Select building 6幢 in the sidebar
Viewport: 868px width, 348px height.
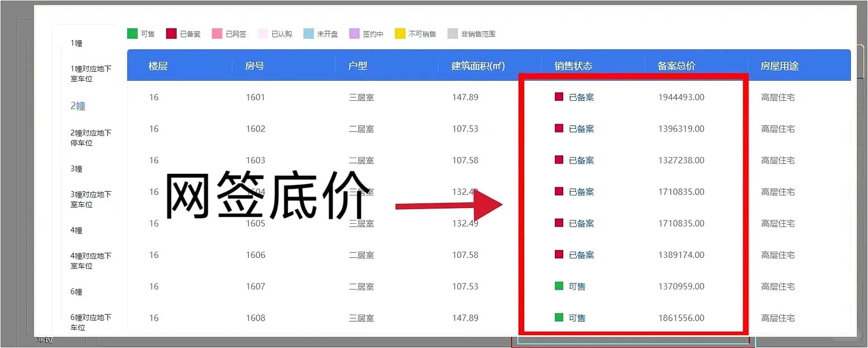pyautogui.click(x=76, y=291)
